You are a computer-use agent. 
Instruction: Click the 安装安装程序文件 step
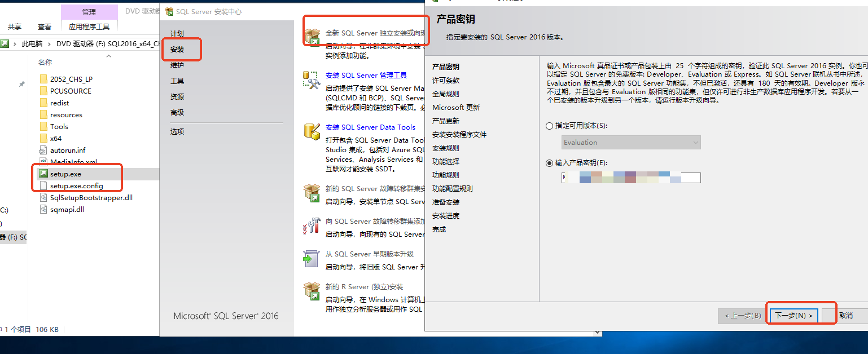pos(459,135)
